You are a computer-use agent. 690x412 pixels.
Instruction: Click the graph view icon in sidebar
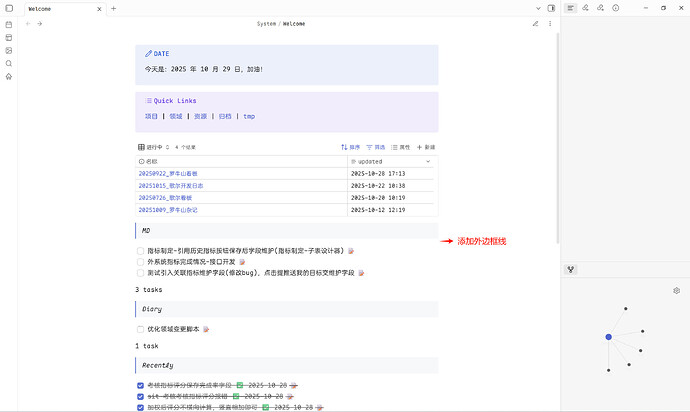pyautogui.click(x=570, y=269)
